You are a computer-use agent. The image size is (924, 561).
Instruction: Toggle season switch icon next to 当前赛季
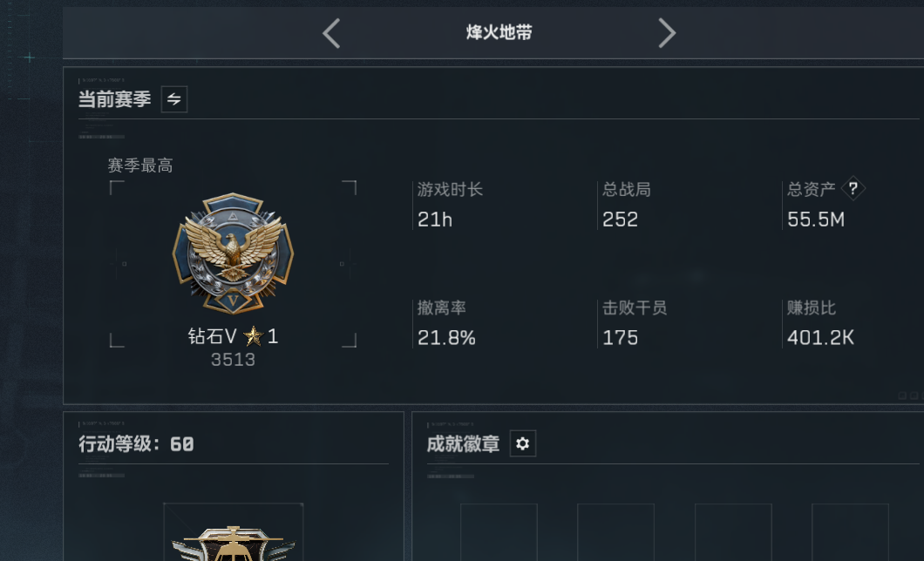[x=173, y=99]
